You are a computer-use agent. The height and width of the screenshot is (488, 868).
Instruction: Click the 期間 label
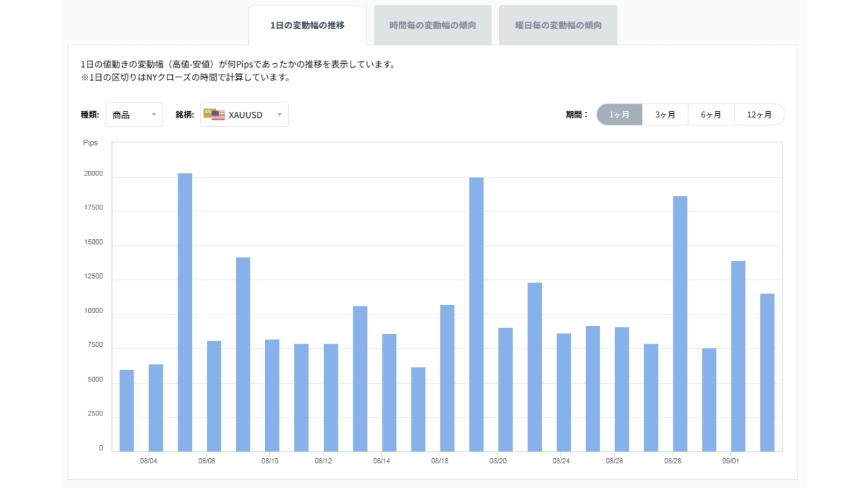pyautogui.click(x=578, y=115)
